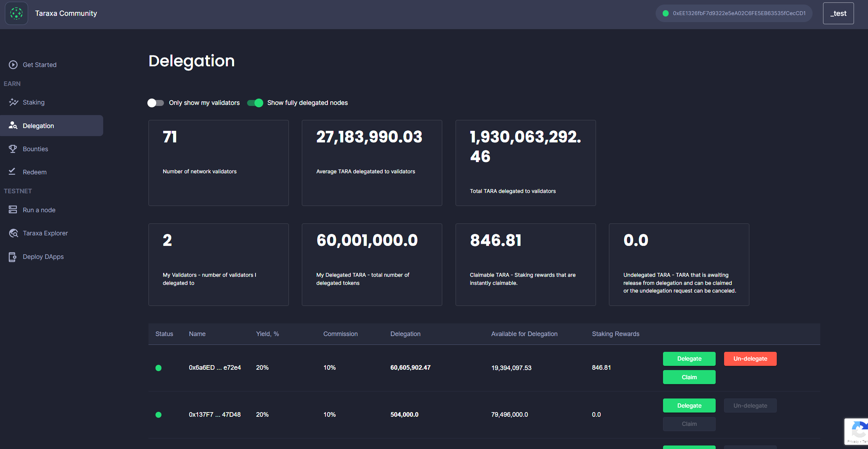Click the Bounties trophy icon

pos(13,149)
